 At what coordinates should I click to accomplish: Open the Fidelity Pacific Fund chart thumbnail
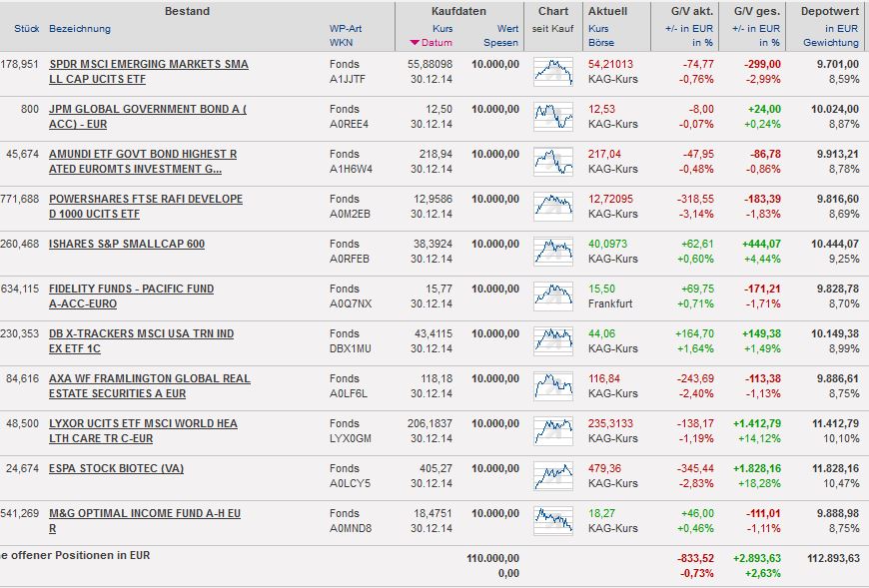[x=553, y=296]
